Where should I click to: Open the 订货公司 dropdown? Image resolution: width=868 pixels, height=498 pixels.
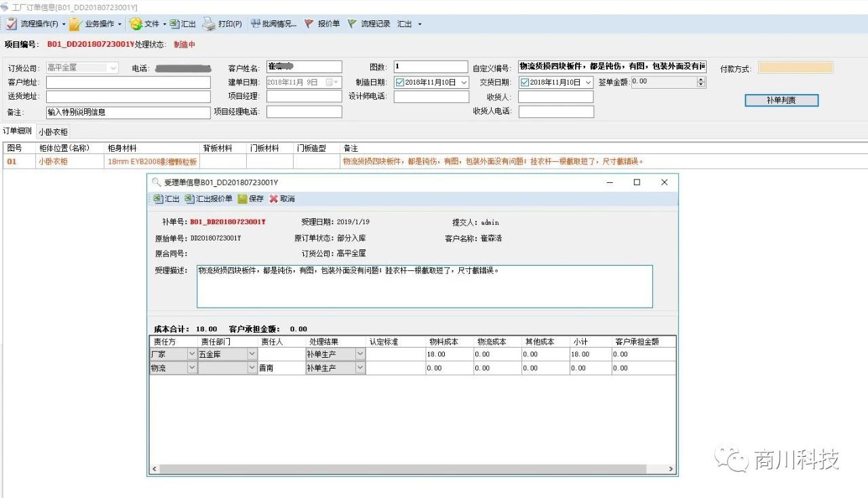pyautogui.click(x=113, y=67)
